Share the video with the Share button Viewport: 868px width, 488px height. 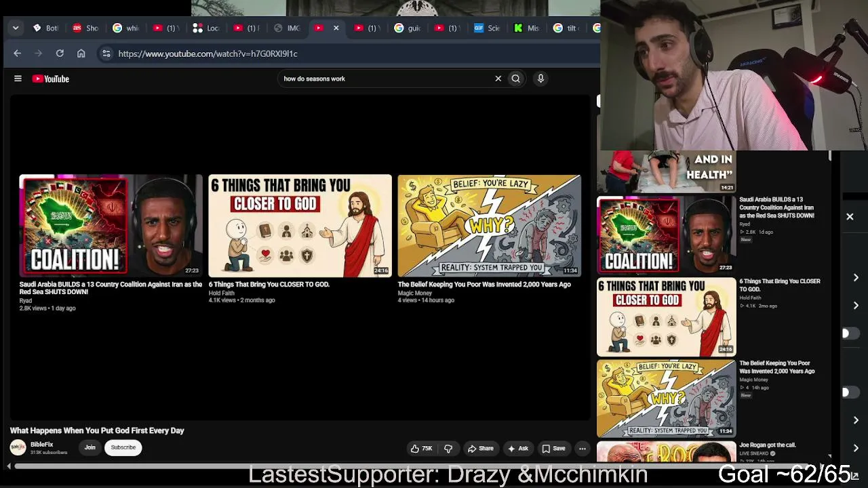480,448
